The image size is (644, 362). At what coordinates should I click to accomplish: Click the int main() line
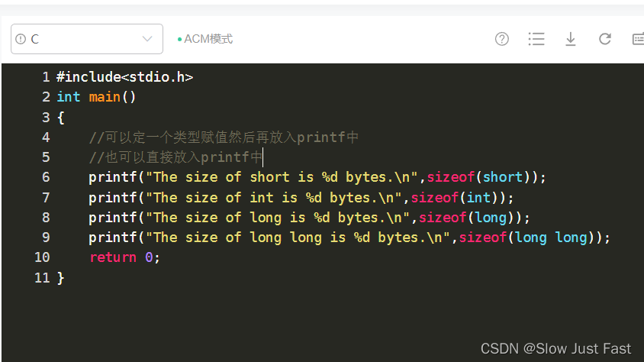click(x=95, y=97)
